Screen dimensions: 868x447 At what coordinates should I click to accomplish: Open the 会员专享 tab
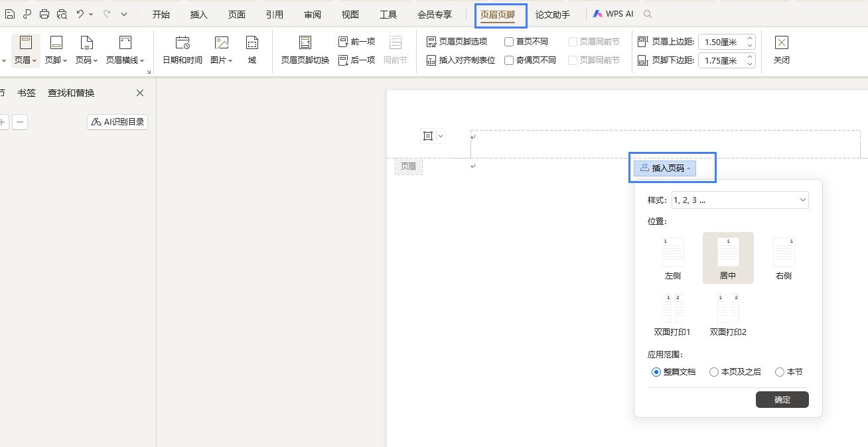tap(435, 15)
